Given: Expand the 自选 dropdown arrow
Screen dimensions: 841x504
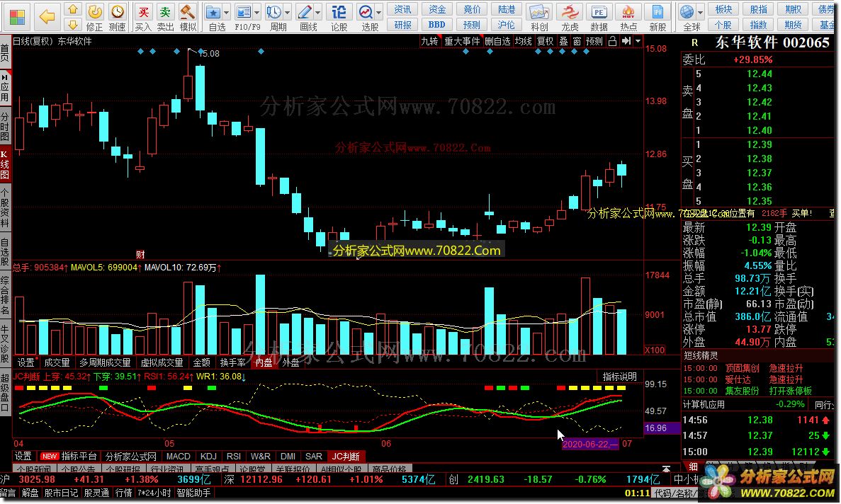Looking at the screenshot, I should 227,12.
